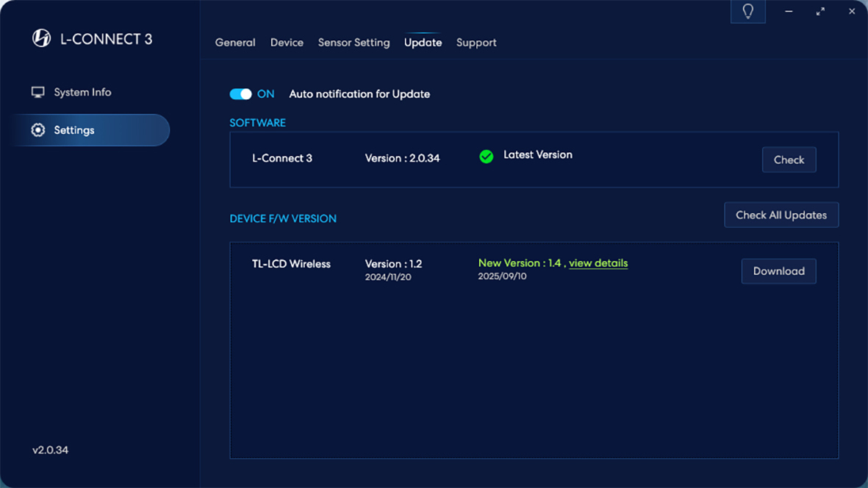868x488 pixels.
Task: Download TL-LCD Wireless firmware update
Action: (x=779, y=271)
